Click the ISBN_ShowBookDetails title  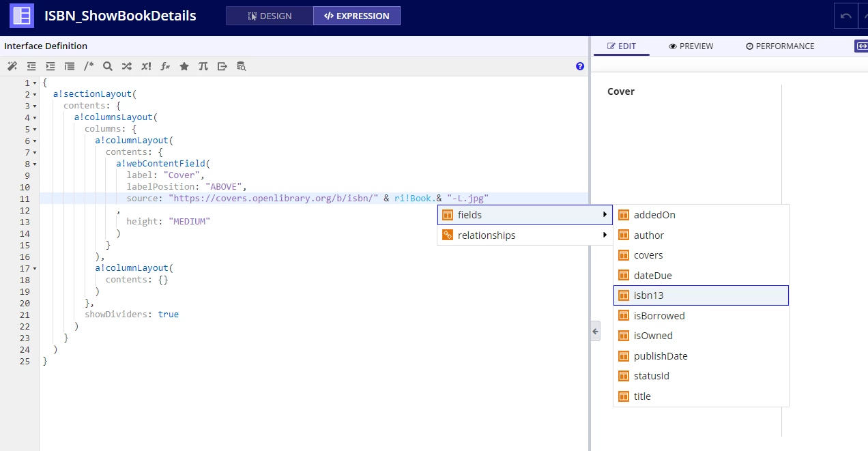pos(120,16)
